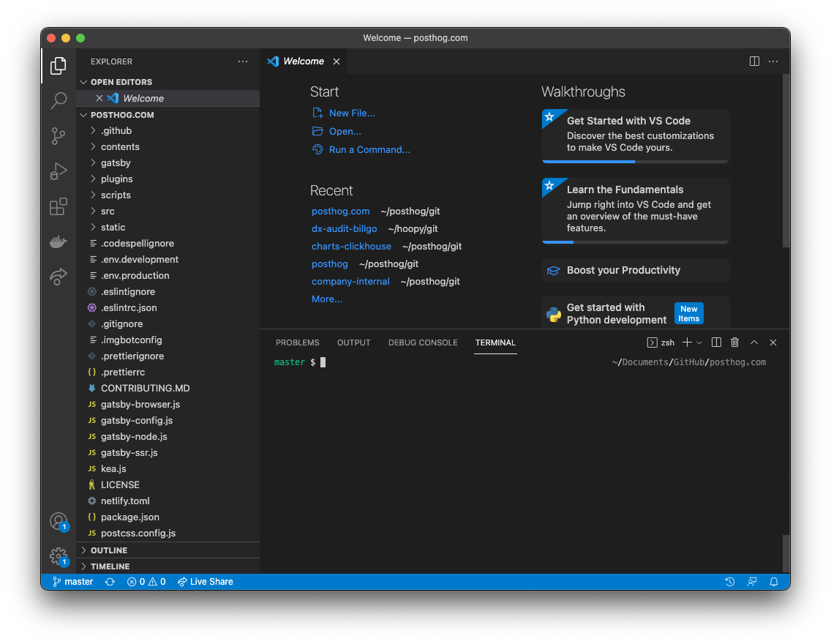The width and height of the screenshot is (831, 644).
Task: Open the Source Control view
Action: (x=59, y=136)
